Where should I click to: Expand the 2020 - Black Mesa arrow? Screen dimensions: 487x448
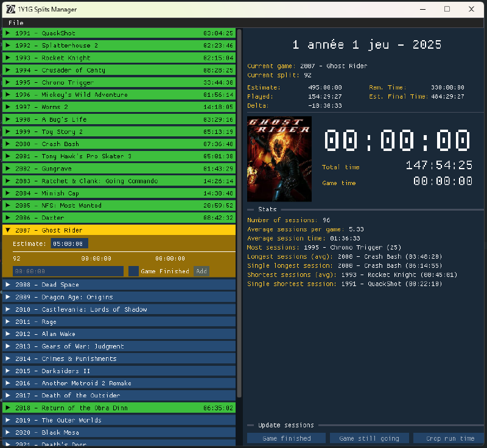coord(8,432)
